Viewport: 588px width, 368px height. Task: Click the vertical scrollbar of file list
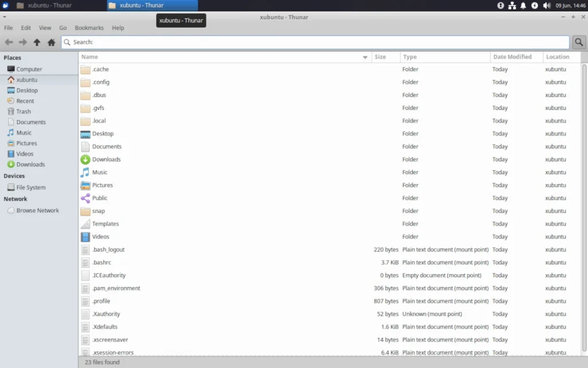pos(584,208)
